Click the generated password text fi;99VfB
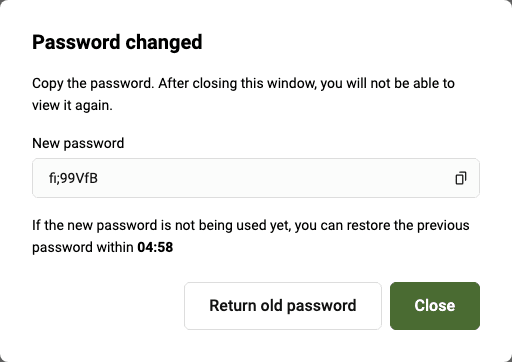Screen dimensions: 512x362 73,178
